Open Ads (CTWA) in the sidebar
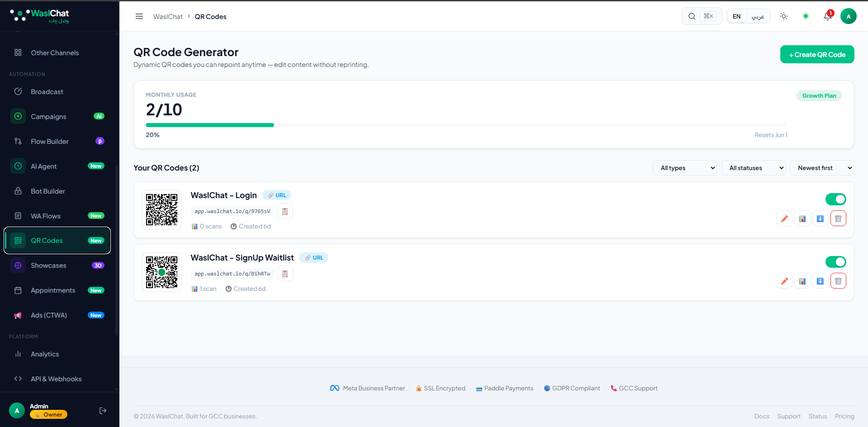The image size is (868, 427). pyautogui.click(x=57, y=315)
